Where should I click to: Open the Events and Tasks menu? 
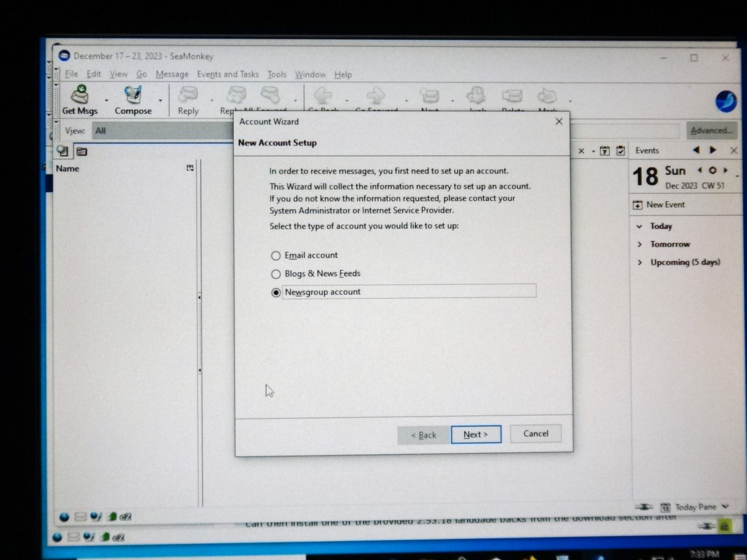(x=228, y=74)
